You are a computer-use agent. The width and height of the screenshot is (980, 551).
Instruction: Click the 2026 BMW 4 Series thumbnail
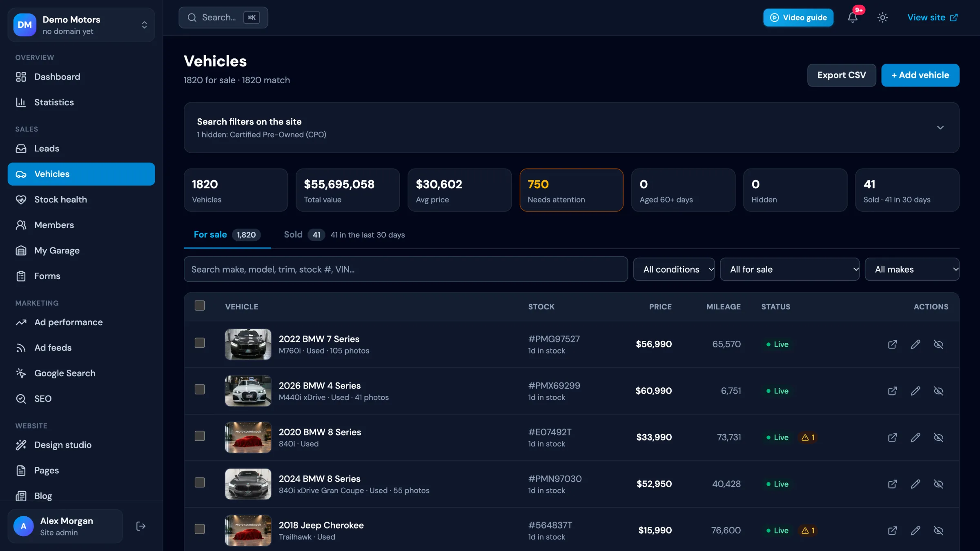point(248,391)
